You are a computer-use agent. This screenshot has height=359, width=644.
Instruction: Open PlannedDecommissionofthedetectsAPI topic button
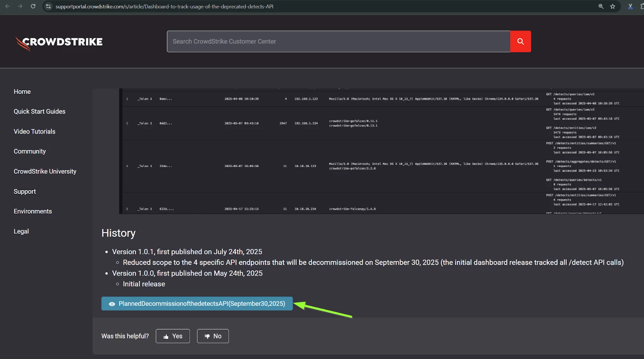tap(197, 304)
